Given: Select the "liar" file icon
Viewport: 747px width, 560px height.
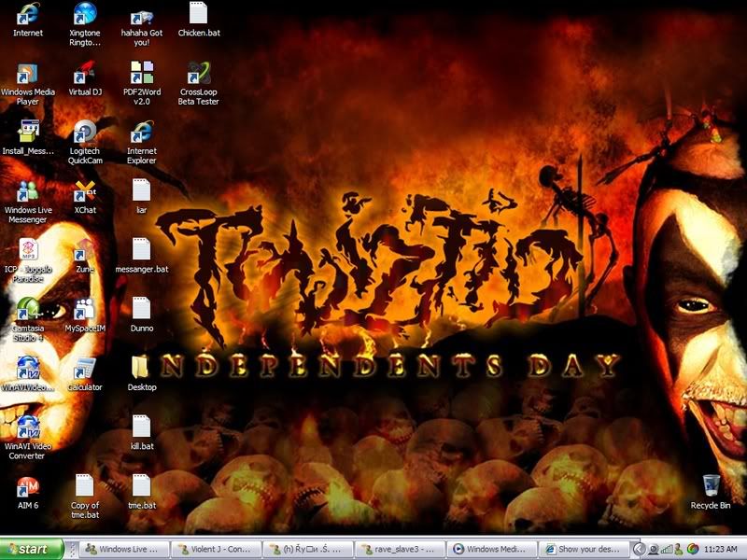Looking at the screenshot, I should click(x=141, y=190).
